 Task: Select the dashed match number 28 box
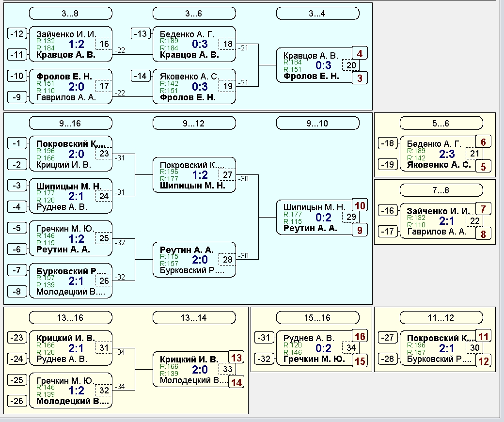tap(227, 259)
